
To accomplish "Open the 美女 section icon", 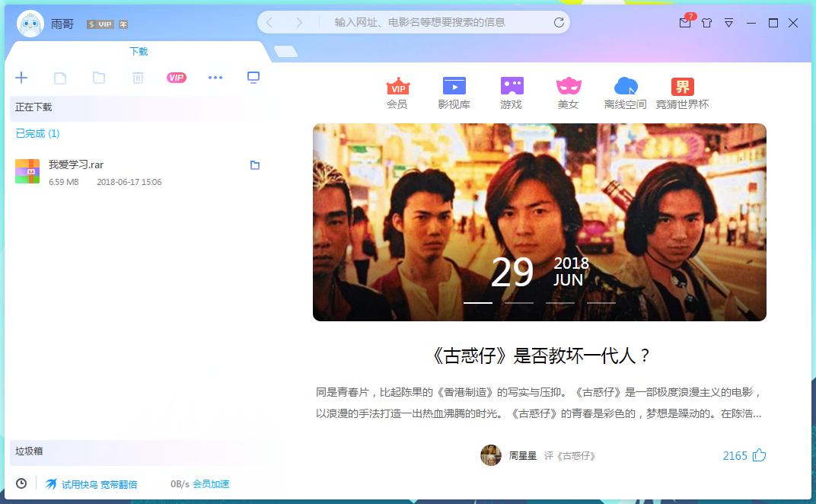I will coord(568,90).
